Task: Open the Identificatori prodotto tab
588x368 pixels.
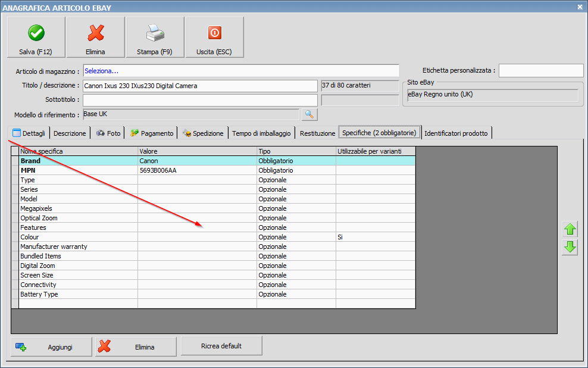Action: coord(456,133)
